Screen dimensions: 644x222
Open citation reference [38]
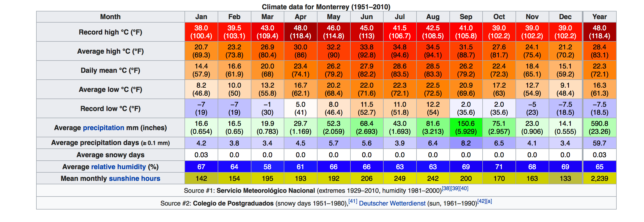(446, 188)
